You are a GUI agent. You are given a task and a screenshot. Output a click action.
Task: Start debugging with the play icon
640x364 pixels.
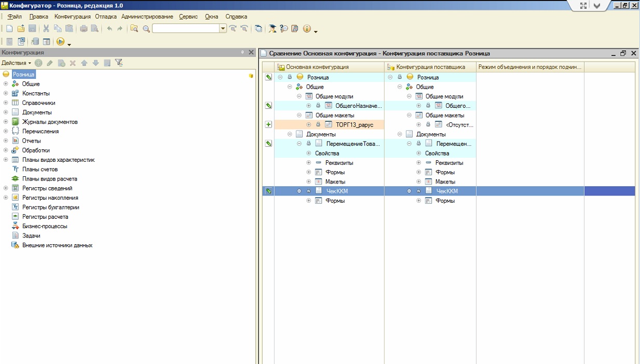61,42
